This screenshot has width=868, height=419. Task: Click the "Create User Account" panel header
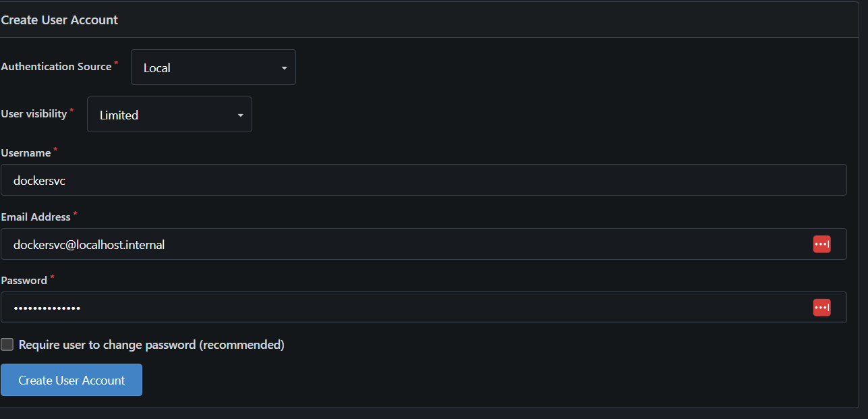pyautogui.click(x=59, y=20)
